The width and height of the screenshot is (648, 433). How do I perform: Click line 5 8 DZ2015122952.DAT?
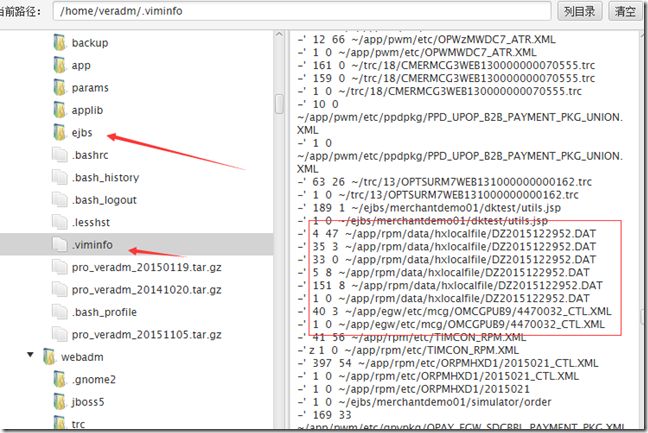[443, 272]
